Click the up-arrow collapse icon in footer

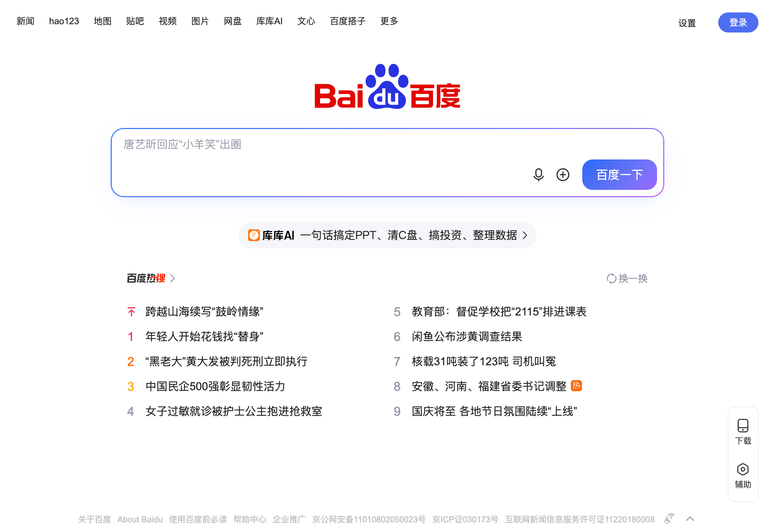(690, 519)
